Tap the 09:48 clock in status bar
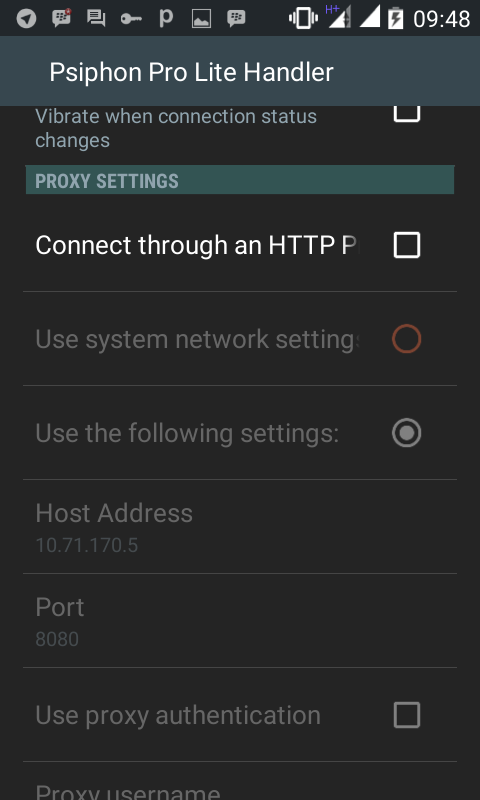 441,19
